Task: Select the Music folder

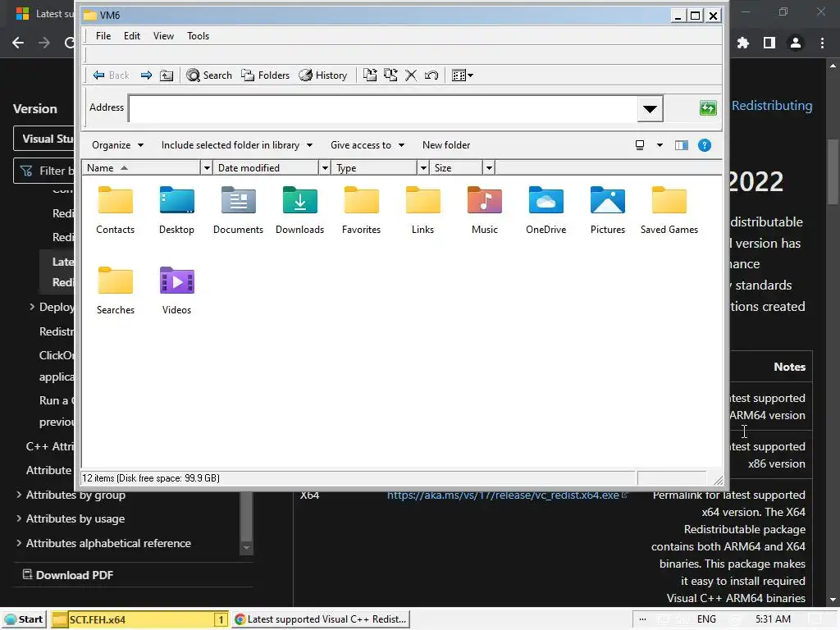Action: click(485, 211)
